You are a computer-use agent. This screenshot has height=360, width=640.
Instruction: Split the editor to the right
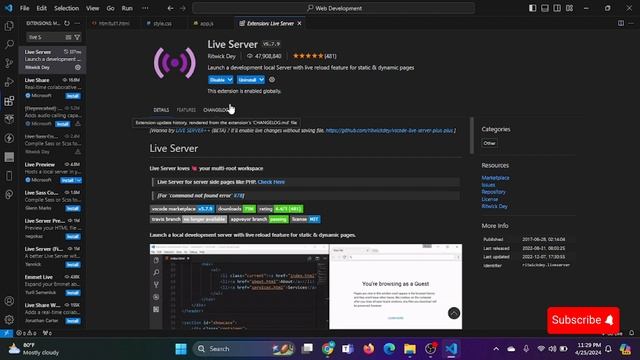coord(621,23)
